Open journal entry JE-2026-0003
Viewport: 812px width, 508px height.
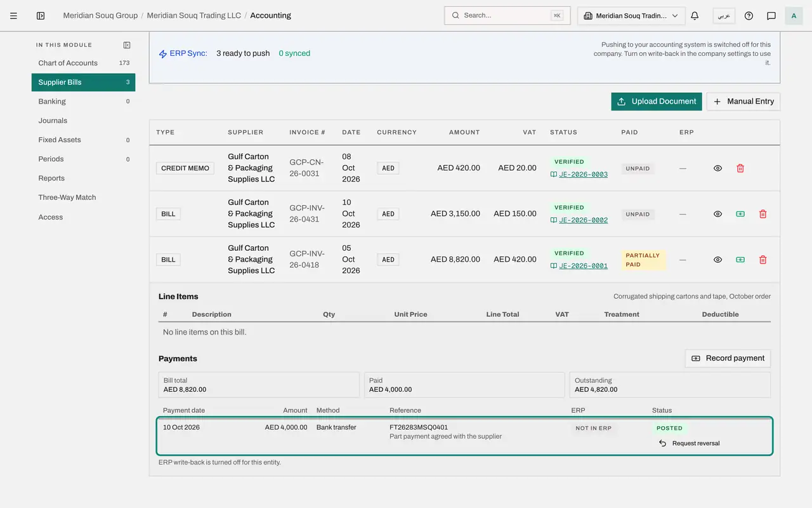pos(583,175)
